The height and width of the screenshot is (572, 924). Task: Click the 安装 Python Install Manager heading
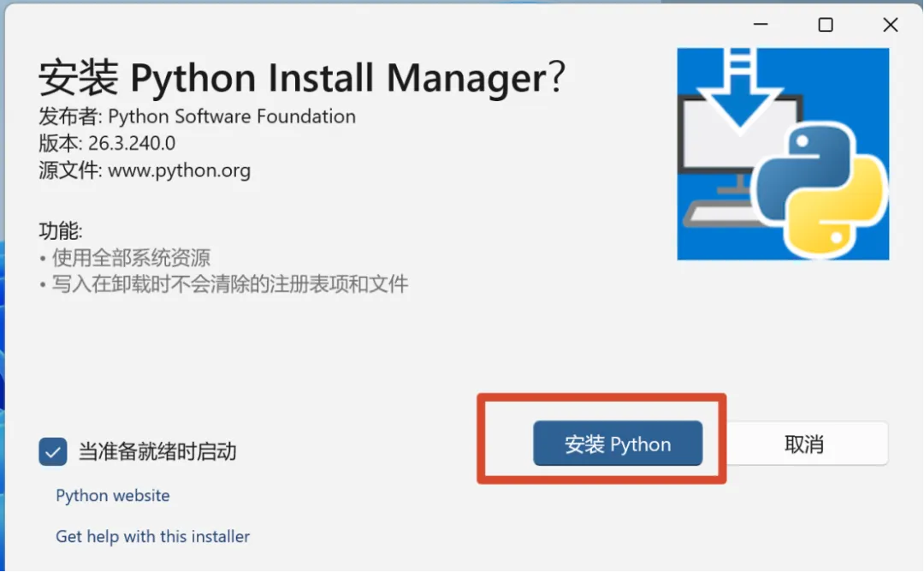point(302,77)
